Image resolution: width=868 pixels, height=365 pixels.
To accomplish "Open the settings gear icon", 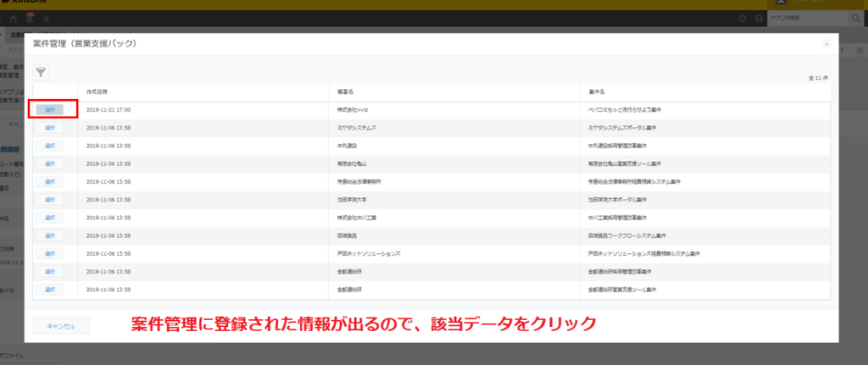I will 743,19.
